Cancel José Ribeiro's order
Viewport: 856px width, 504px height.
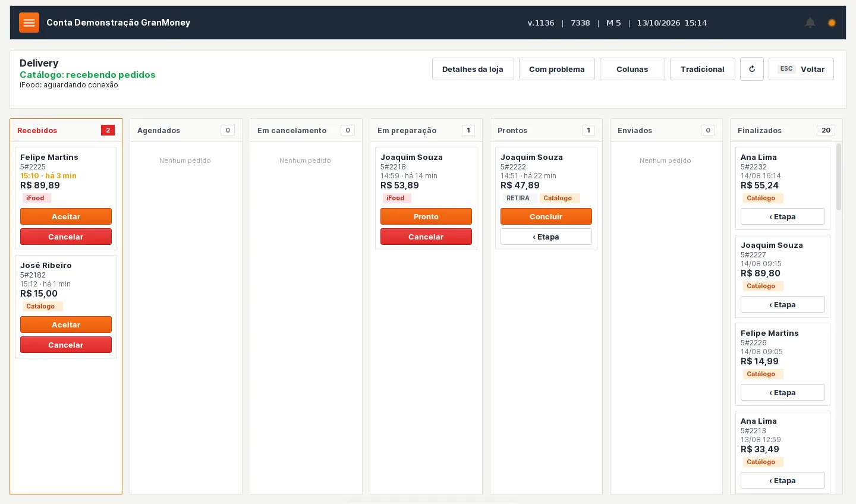tap(66, 345)
